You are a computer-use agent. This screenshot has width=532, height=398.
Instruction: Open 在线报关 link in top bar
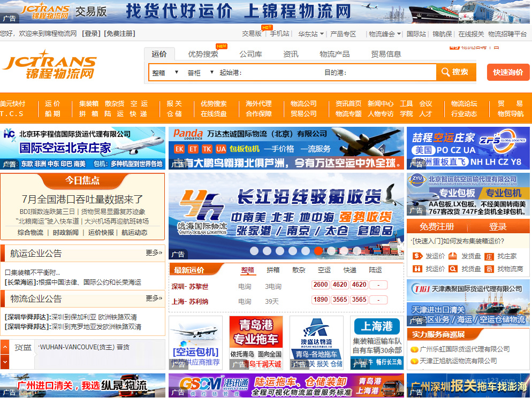point(471,34)
